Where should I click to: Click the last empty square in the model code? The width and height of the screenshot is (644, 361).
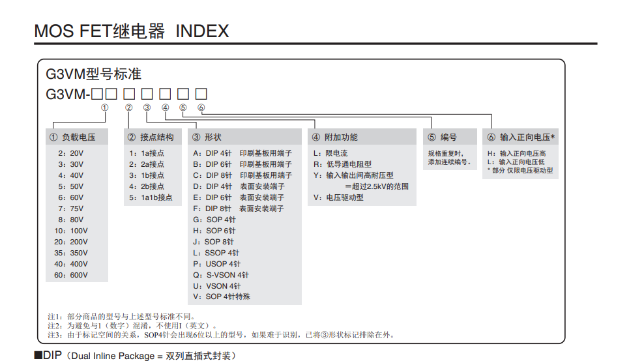(201, 93)
